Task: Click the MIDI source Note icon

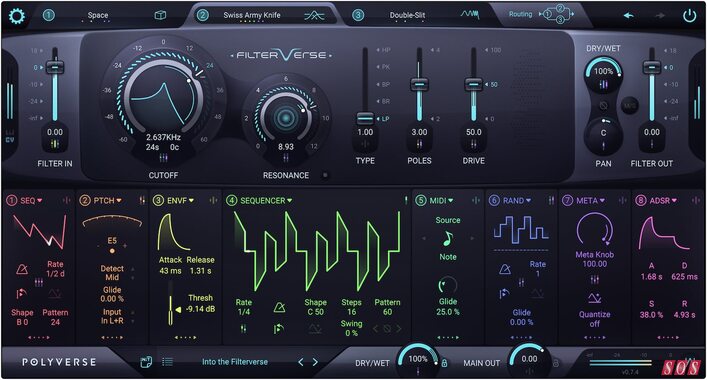Action: [x=447, y=239]
